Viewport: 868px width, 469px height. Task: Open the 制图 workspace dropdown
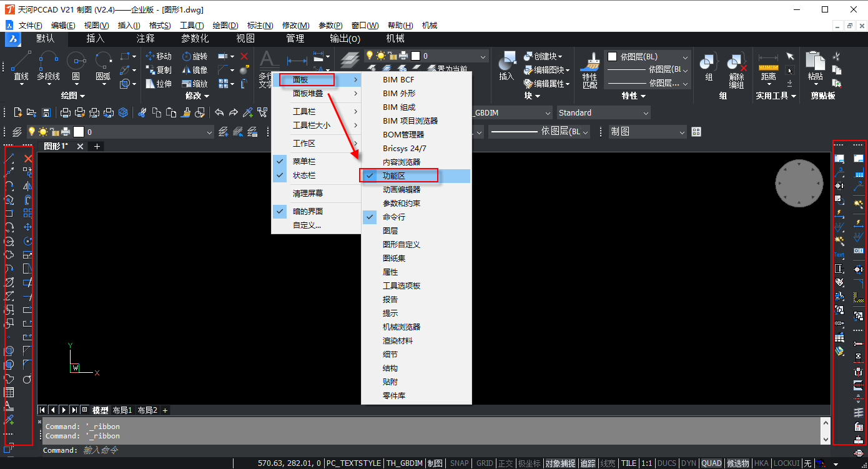648,132
